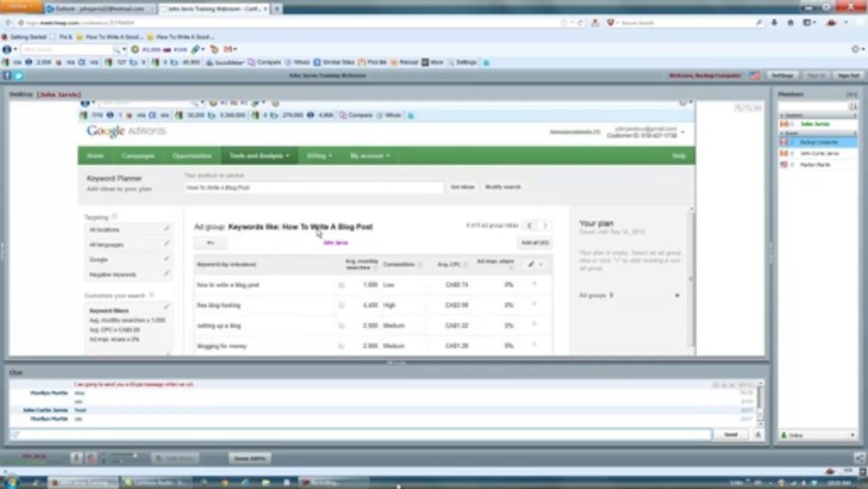This screenshot has width=868, height=489.
Task: Edit the All languages targeting pencil
Action: (166, 244)
